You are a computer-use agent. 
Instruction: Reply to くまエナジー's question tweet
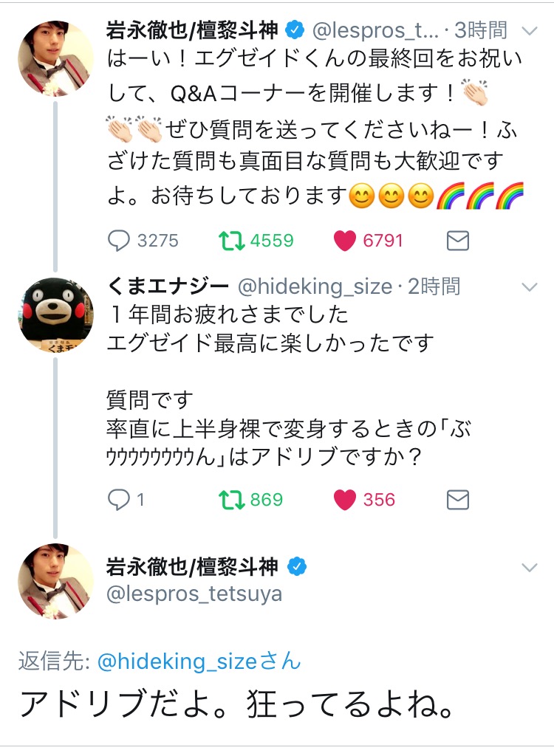click(120, 500)
